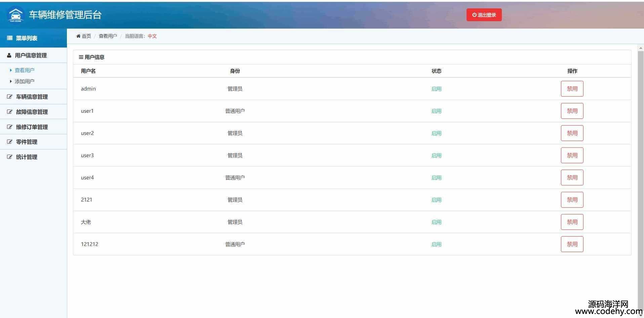644x318 pixels.
Task: Click the edit icon beside 维修订单管理
Action: coord(10,127)
